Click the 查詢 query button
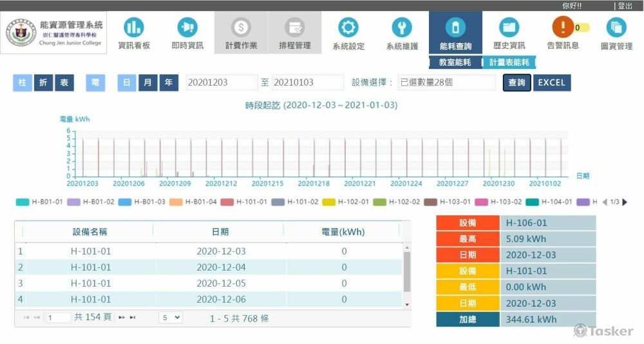This screenshot has width=644, height=344. [x=516, y=82]
